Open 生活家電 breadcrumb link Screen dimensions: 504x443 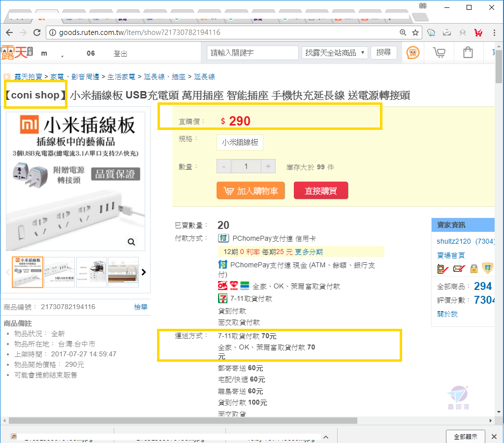[121, 76]
